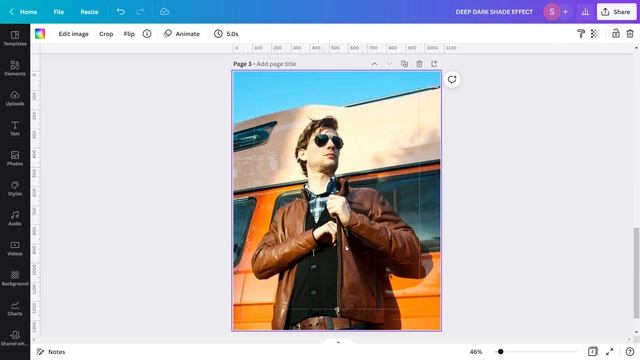The image size is (640, 360).
Task: Click the 46% zoom level
Action: (476, 352)
